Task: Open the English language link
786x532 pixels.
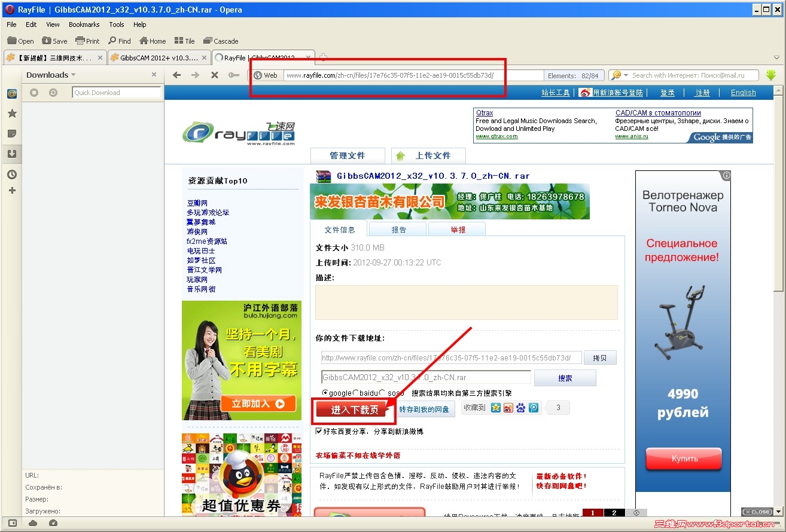Action: pyautogui.click(x=744, y=93)
